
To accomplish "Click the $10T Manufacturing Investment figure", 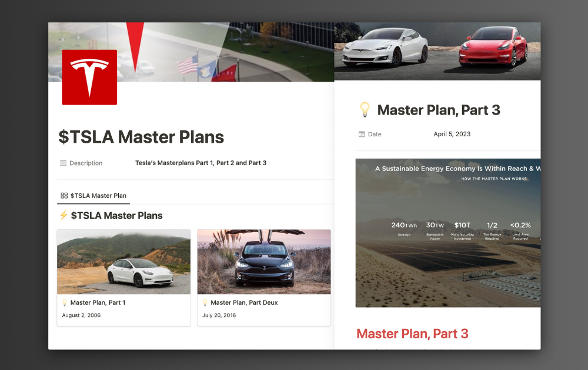I will click(462, 230).
